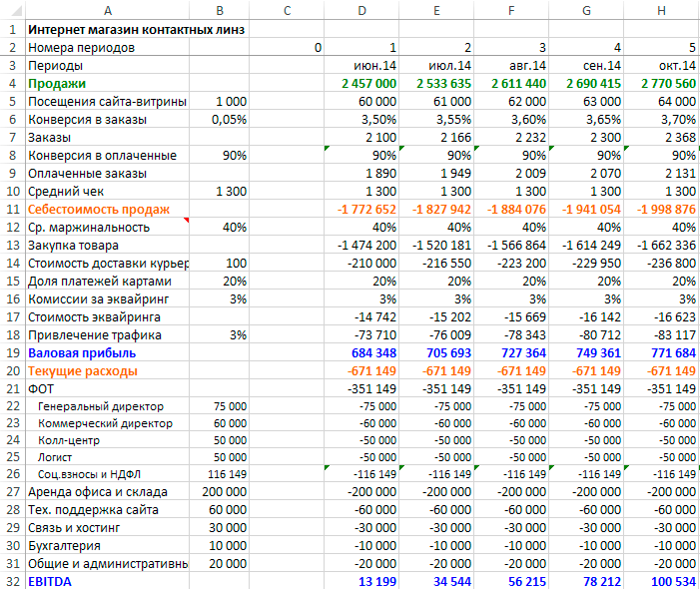
Task: Click the Select All corner triangle
Action: click(x=12, y=9)
